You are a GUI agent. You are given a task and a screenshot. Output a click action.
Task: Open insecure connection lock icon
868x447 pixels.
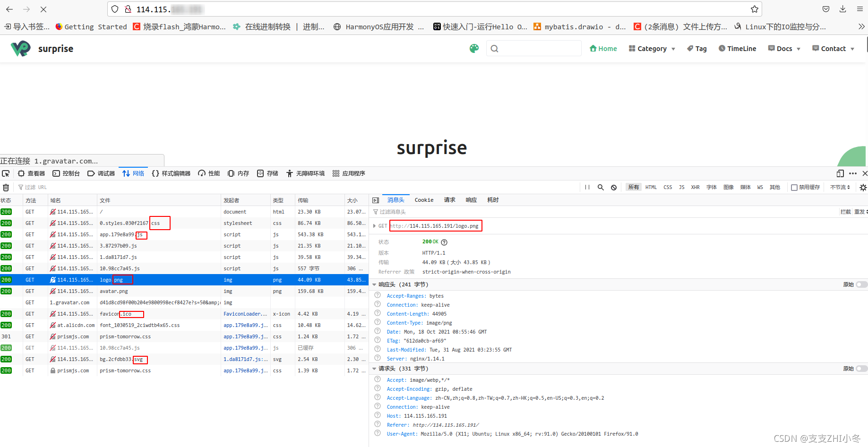128,9
